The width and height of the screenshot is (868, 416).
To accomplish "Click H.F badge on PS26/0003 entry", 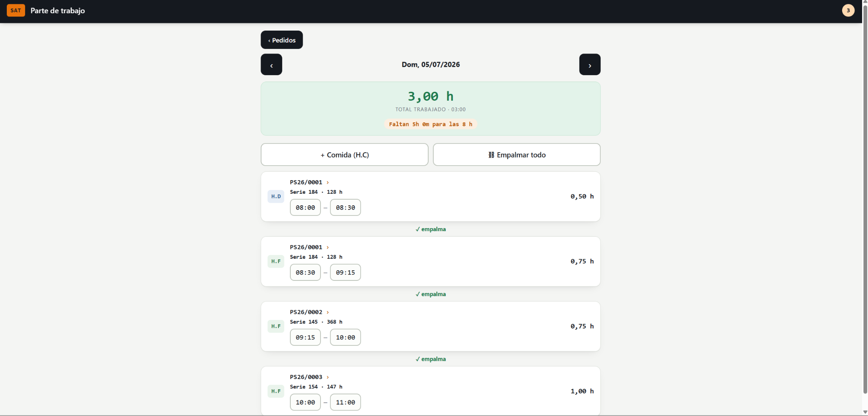I will pyautogui.click(x=276, y=391).
